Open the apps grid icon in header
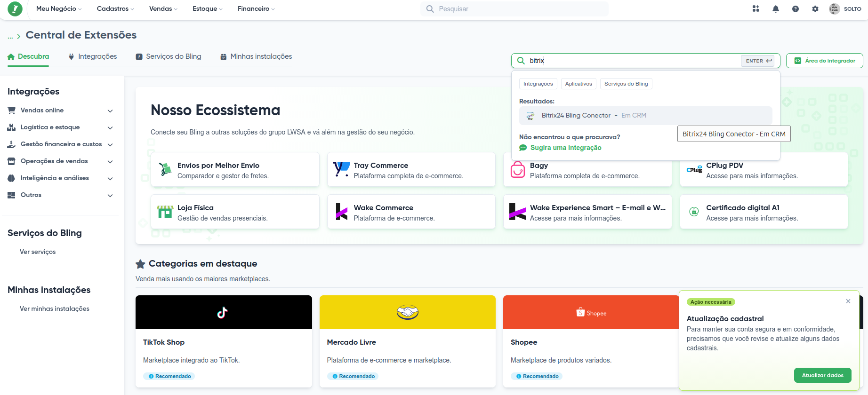 click(x=756, y=8)
